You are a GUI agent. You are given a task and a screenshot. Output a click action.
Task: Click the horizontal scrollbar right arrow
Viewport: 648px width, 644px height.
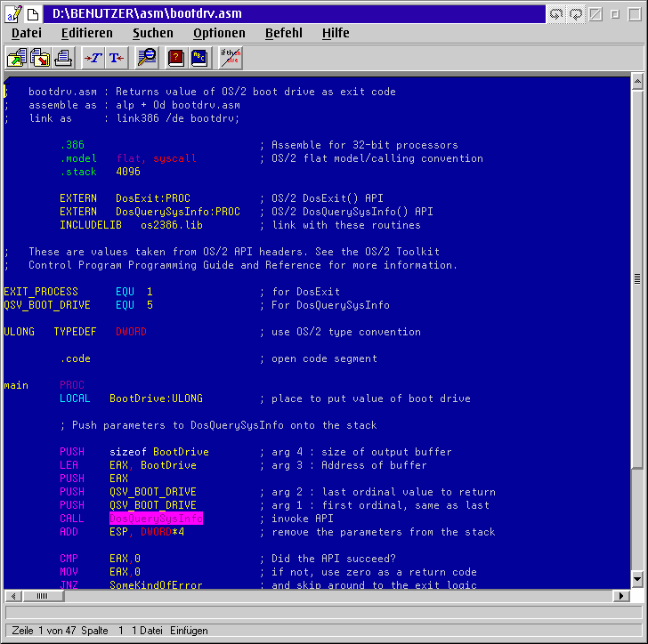621,596
